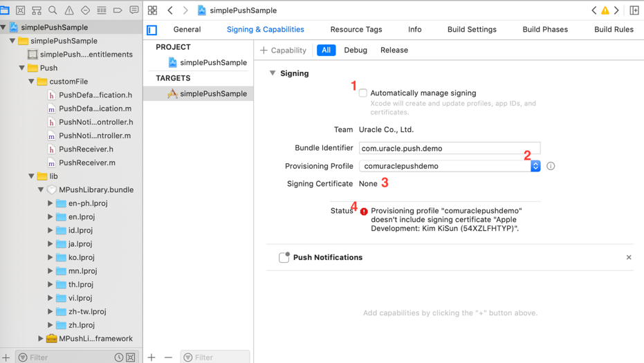The image size is (644, 363).
Task: Open the Issue navigator warning icon
Action: pos(69,10)
